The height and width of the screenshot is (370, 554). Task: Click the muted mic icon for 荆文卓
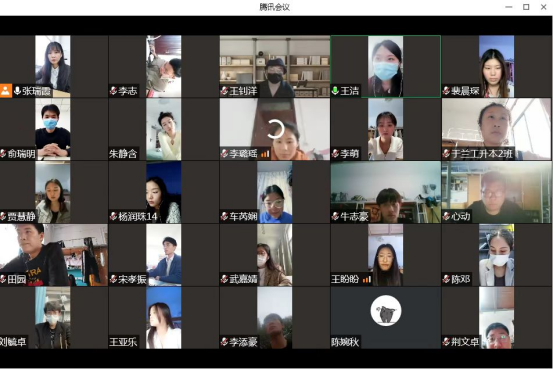(446, 342)
